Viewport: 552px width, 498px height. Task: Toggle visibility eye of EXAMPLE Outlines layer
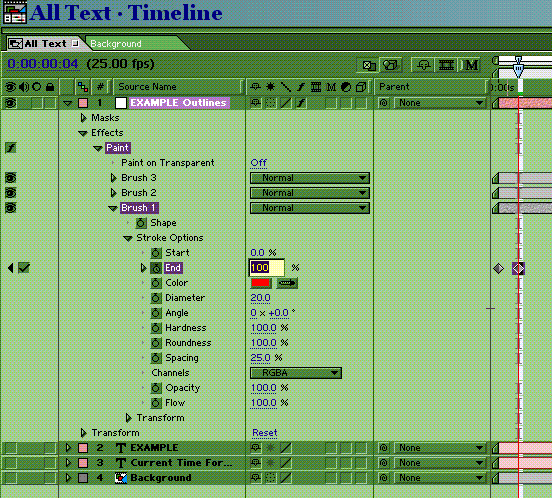11,103
